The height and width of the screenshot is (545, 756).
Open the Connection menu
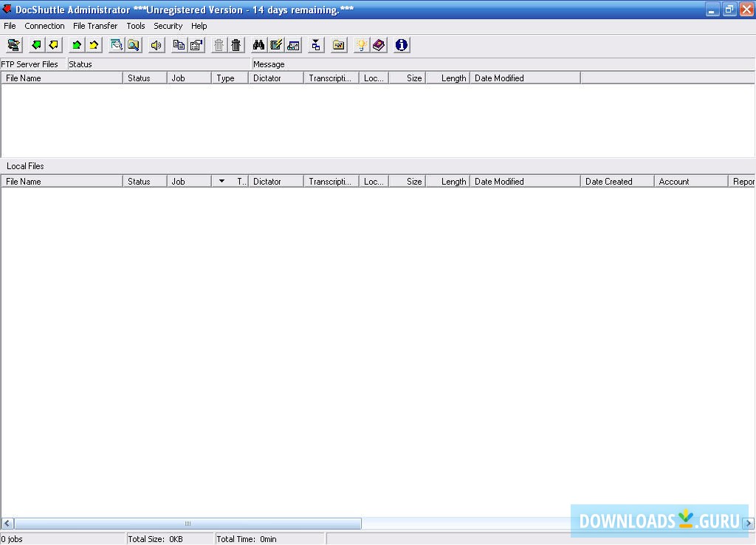[x=44, y=26]
